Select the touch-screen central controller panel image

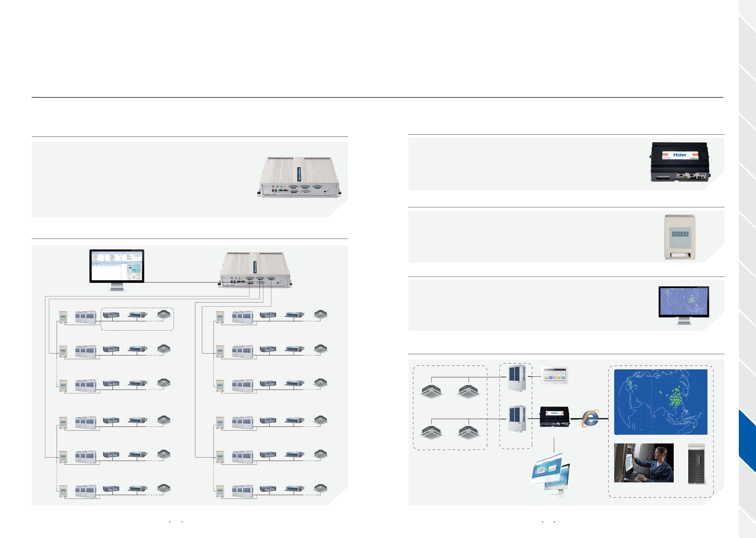coord(554,375)
